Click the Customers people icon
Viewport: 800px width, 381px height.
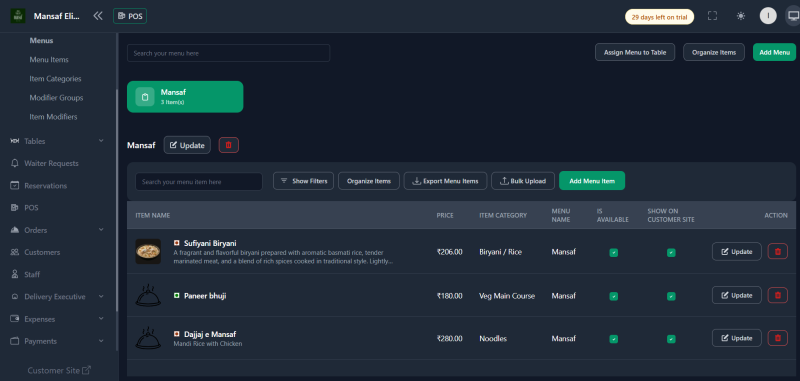point(15,252)
